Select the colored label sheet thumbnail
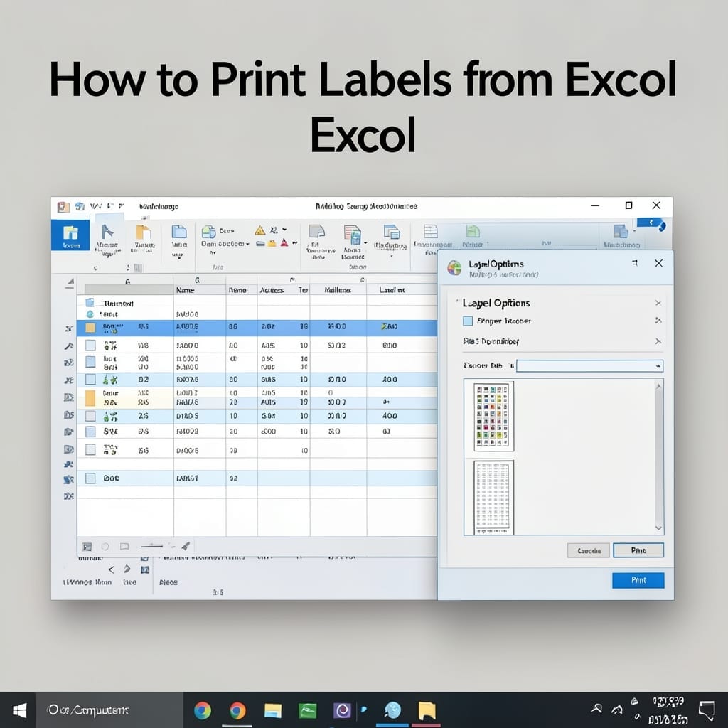This screenshot has width=728, height=728. (493, 416)
